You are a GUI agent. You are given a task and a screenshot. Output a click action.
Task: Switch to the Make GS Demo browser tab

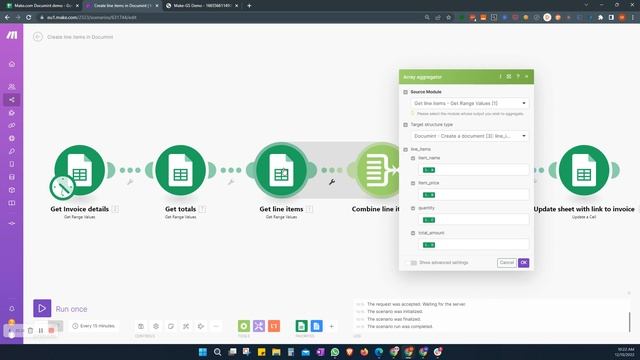tap(202, 6)
